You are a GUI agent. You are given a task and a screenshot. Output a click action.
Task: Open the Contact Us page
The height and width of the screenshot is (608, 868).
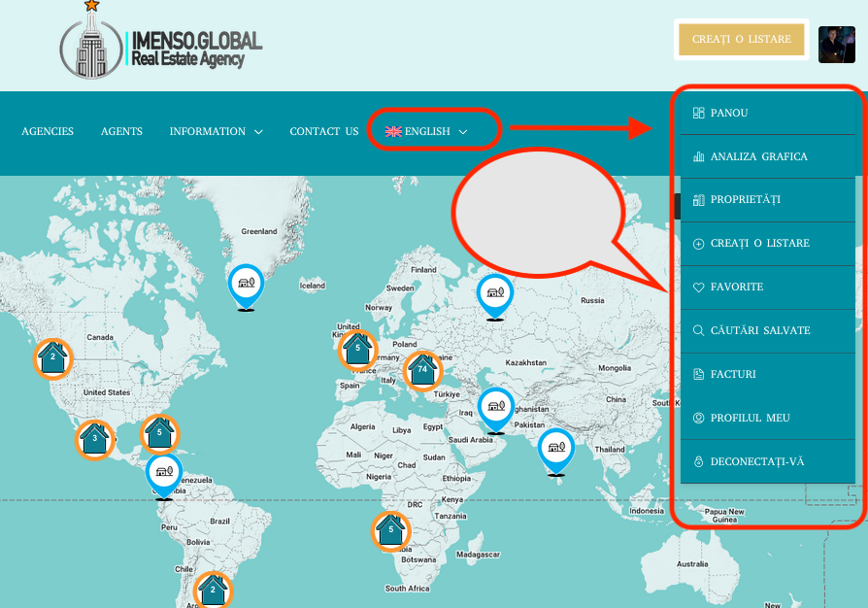[324, 131]
